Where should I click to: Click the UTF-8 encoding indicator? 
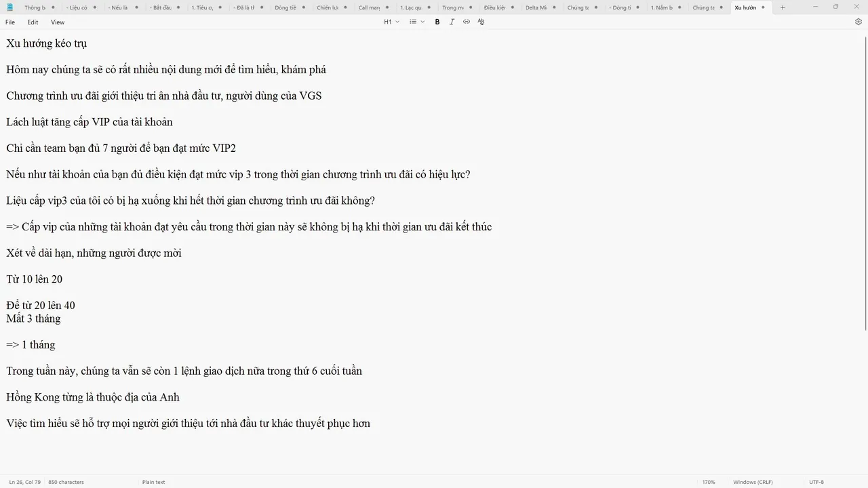click(816, 482)
